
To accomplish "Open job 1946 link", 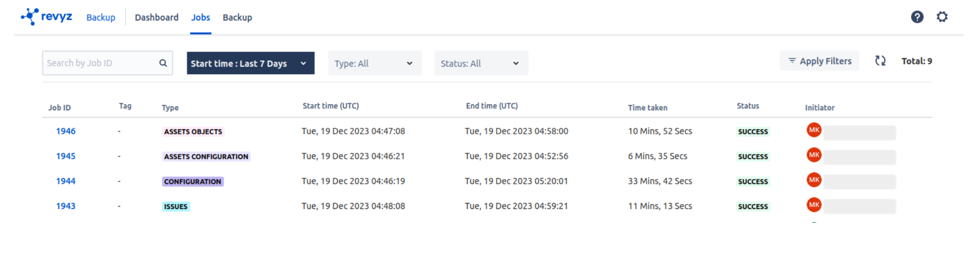I will (66, 131).
